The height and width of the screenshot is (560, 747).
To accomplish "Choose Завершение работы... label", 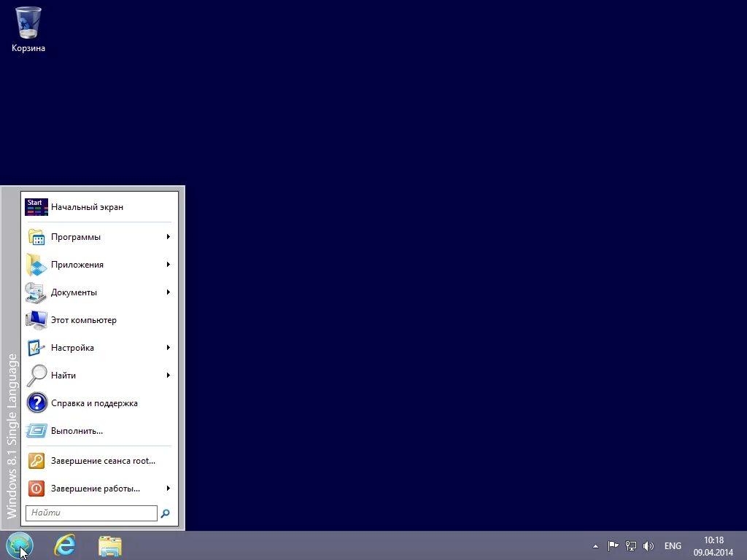I will [x=96, y=489].
